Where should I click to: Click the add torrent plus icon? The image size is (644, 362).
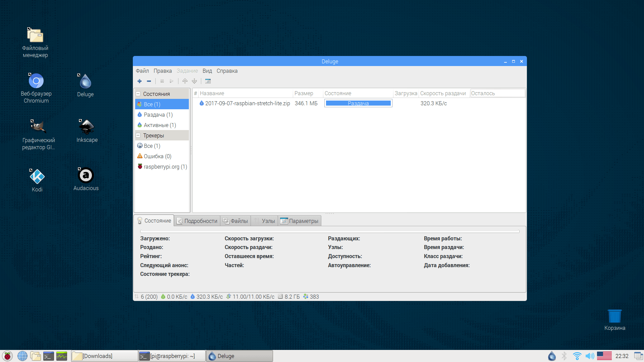tap(140, 81)
